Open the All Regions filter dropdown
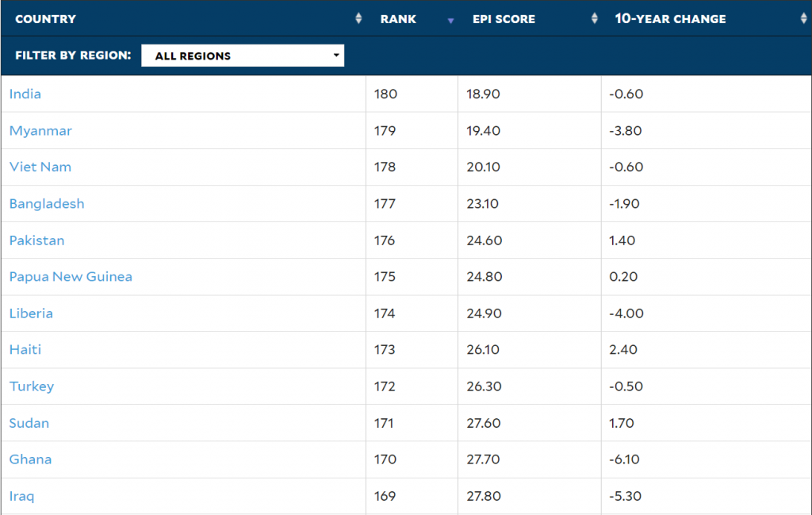The image size is (812, 515). (x=243, y=56)
